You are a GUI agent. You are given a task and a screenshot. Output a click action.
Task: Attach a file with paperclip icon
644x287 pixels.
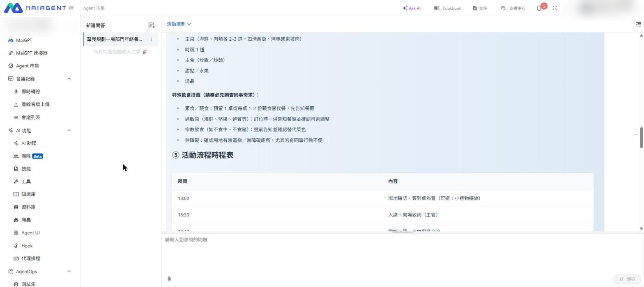click(x=169, y=279)
